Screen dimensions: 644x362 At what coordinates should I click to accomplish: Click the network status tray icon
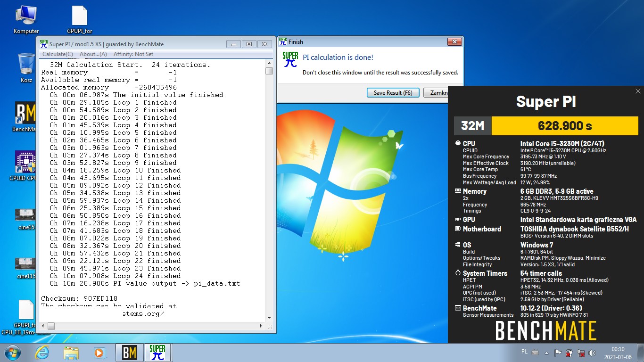tap(581, 352)
